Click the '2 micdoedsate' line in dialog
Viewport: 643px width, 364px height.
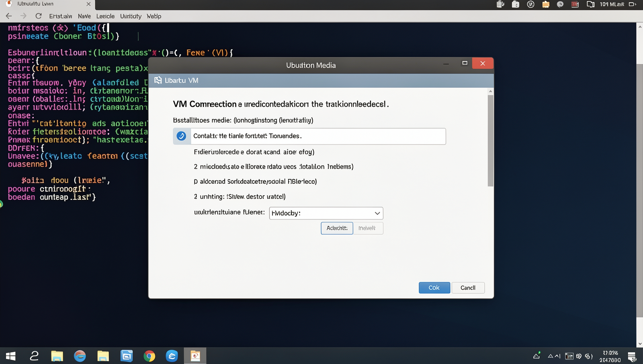tap(273, 167)
